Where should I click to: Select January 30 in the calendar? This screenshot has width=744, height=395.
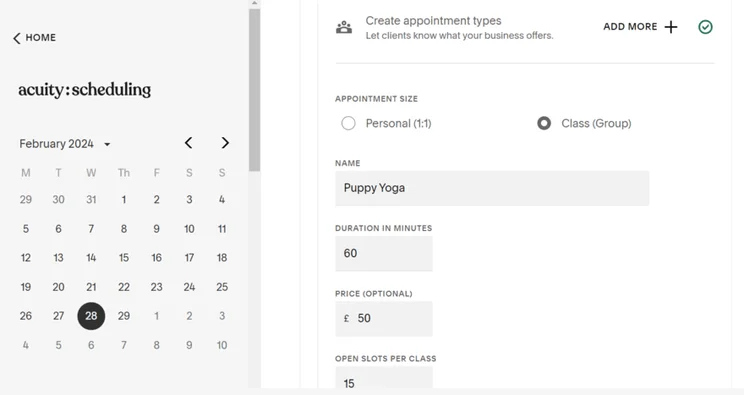tap(58, 200)
